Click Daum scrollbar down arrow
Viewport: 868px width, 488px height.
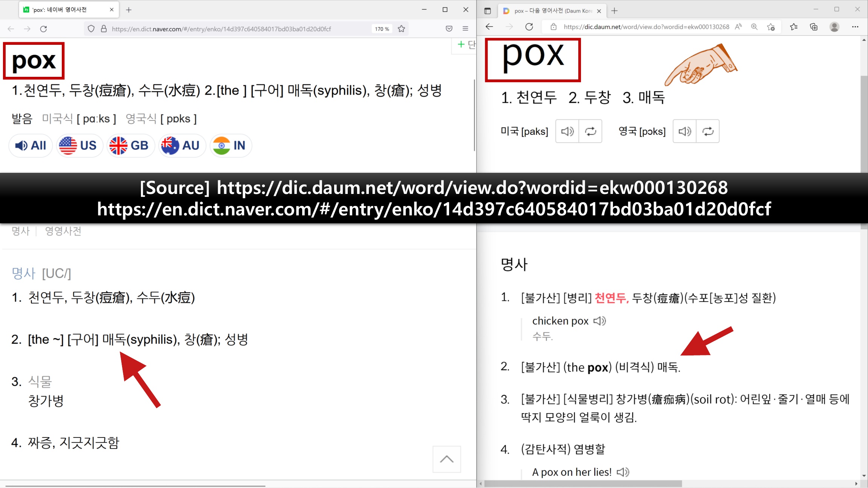coord(864,476)
